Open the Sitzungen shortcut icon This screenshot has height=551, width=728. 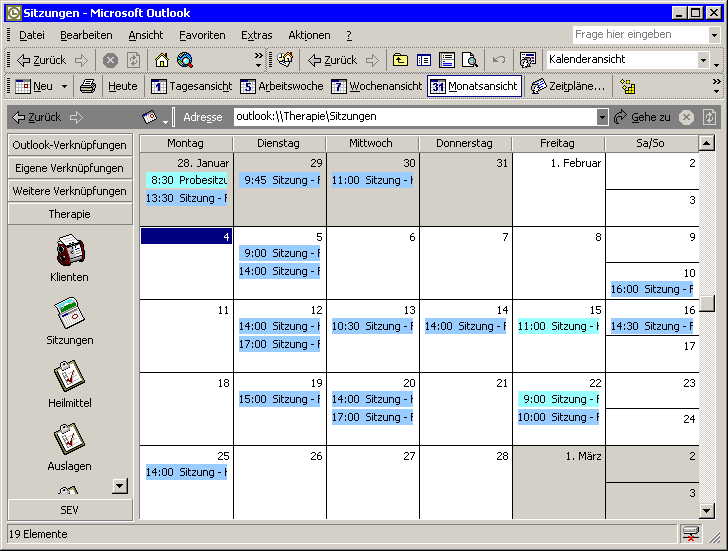point(70,313)
